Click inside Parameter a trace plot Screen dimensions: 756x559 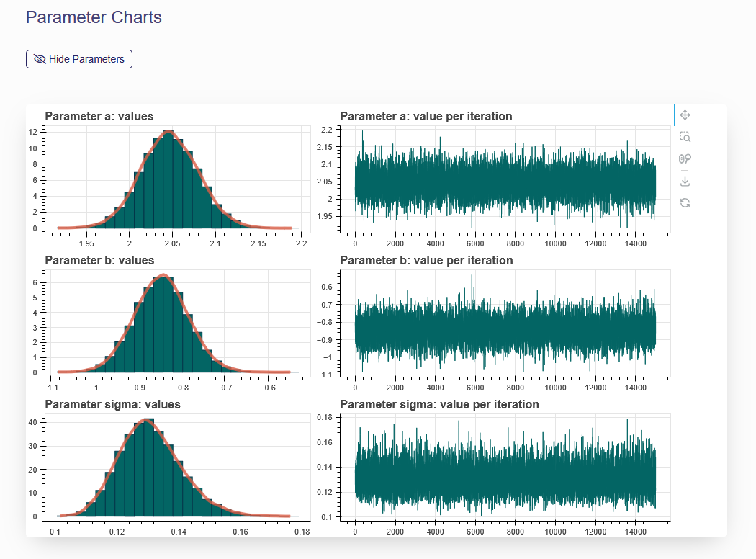click(504, 180)
